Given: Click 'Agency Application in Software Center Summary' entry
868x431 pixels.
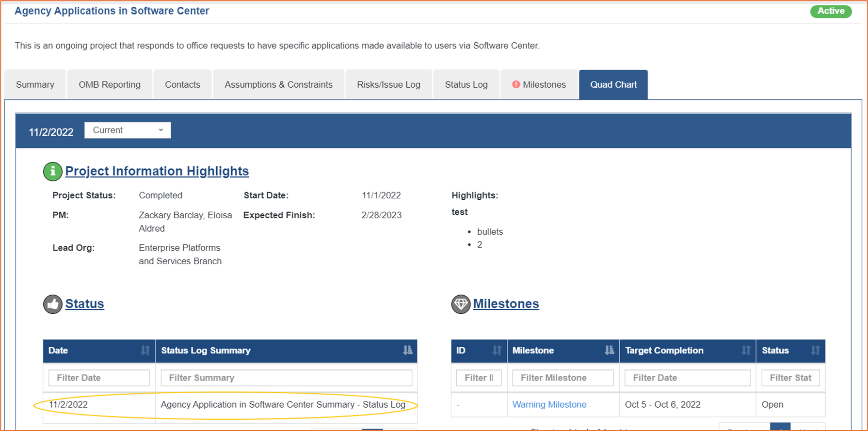Looking at the screenshot, I should (x=283, y=404).
